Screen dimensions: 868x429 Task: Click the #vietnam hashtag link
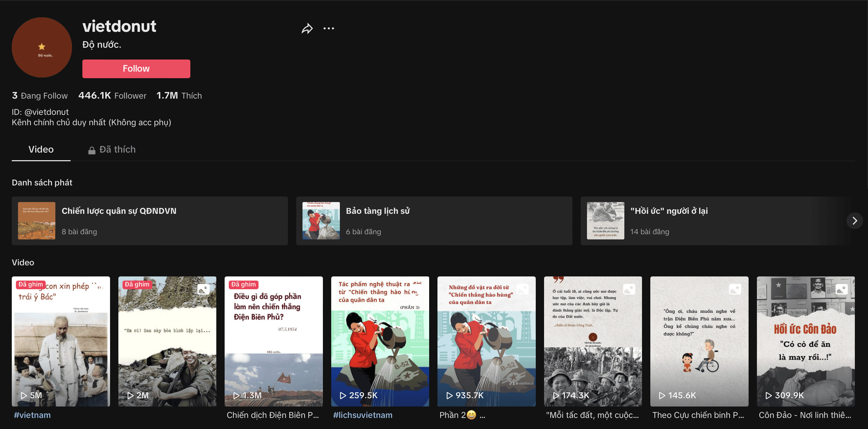point(32,415)
